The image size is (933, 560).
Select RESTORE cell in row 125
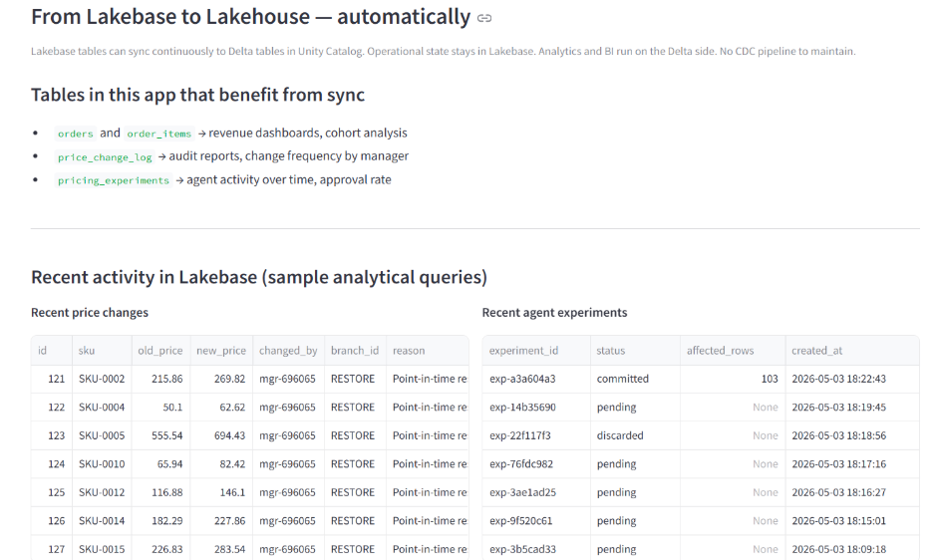click(x=355, y=493)
